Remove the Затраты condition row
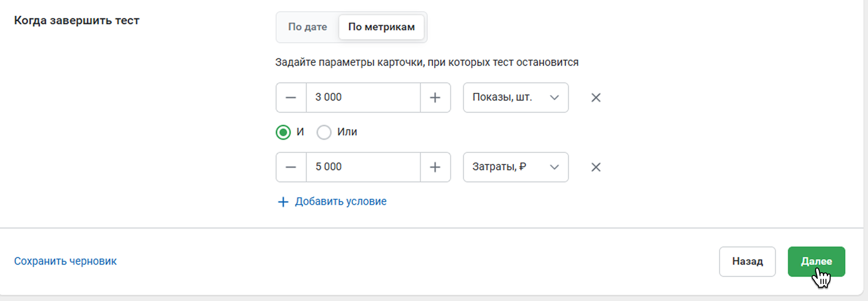This screenshot has height=301, width=868. 596,167
